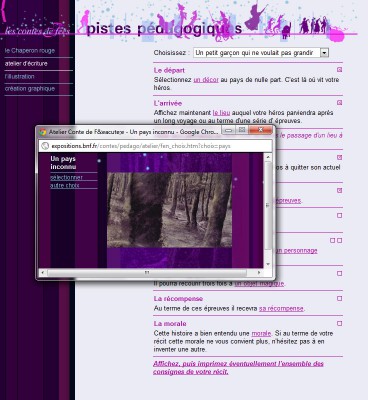
Task: Open 'atelier d'écriture' in sidebar menu
Action: 26,63
